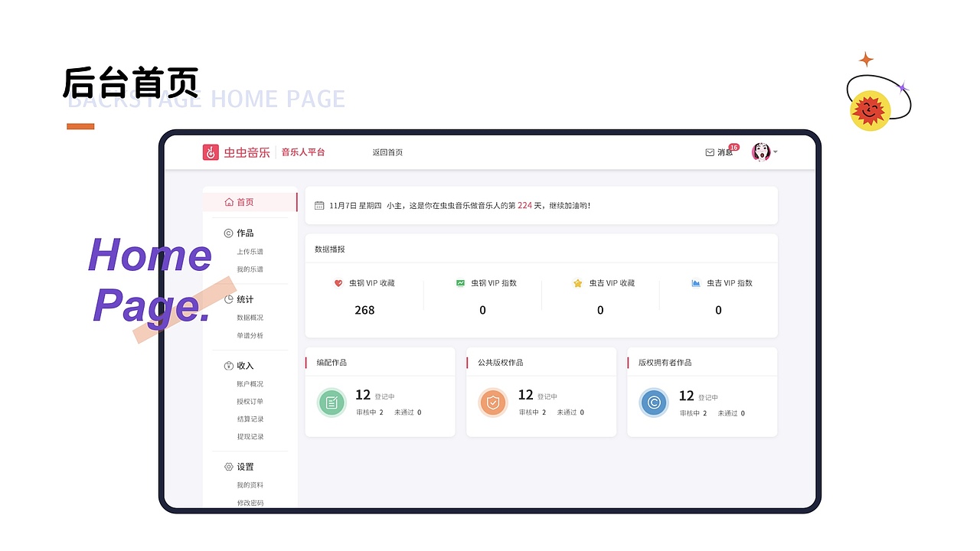Click the 0 value under 虫吉 VIP 指数
This screenshot has height=551, width=980.
pyautogui.click(x=718, y=310)
